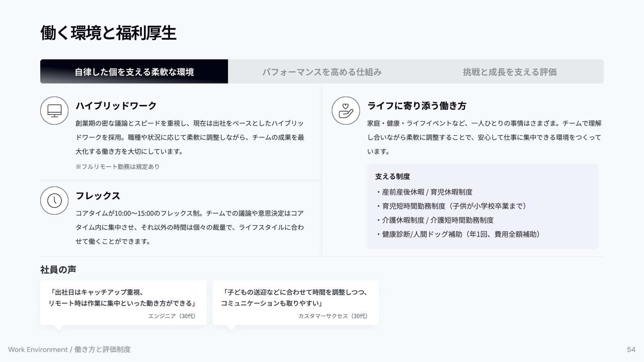Click the ライフに寄り添う働き方 heading
Screen dimensions: 644x362
pos(417,106)
